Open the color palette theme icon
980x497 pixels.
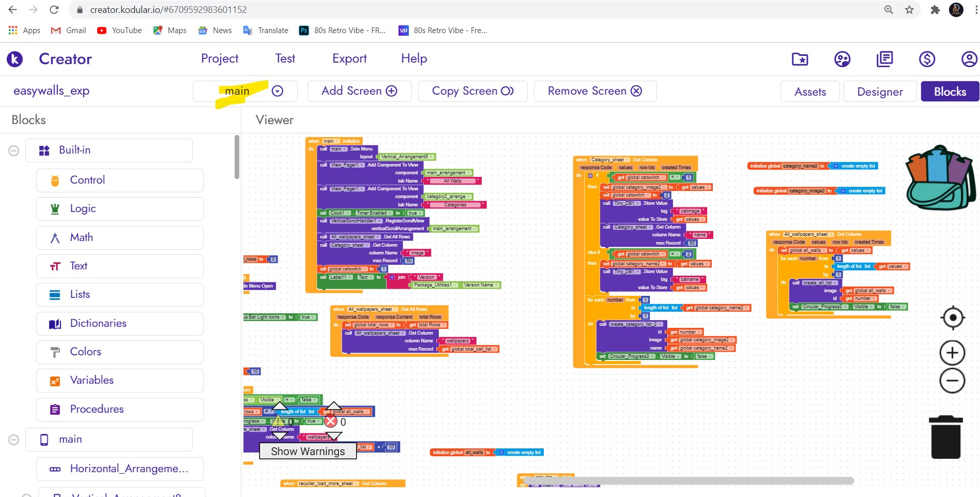click(x=842, y=59)
